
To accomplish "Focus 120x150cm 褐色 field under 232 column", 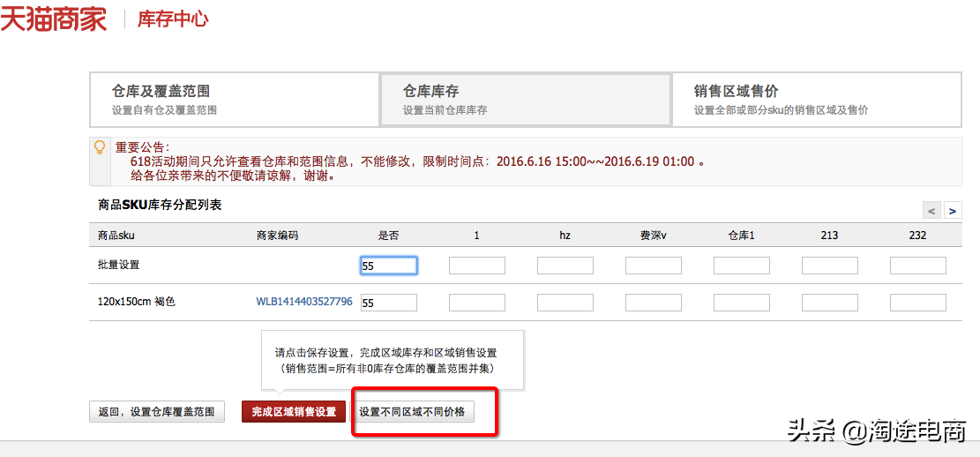I will coord(917,303).
